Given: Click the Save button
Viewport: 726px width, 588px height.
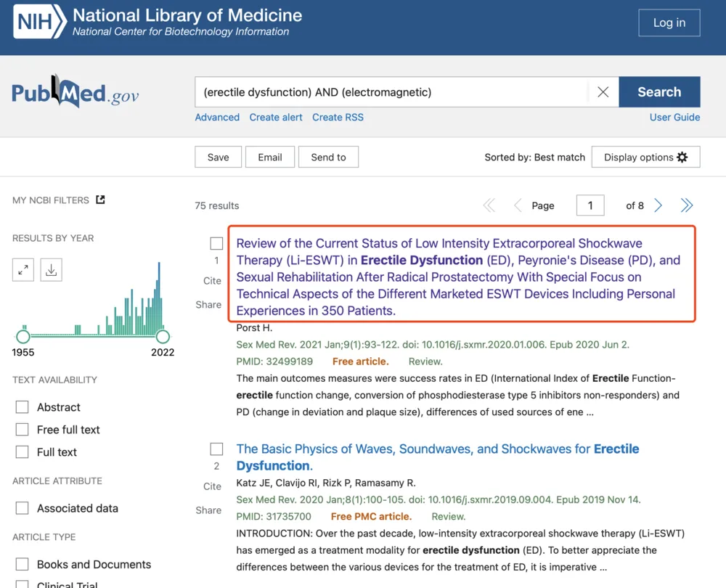Looking at the screenshot, I should 218,157.
